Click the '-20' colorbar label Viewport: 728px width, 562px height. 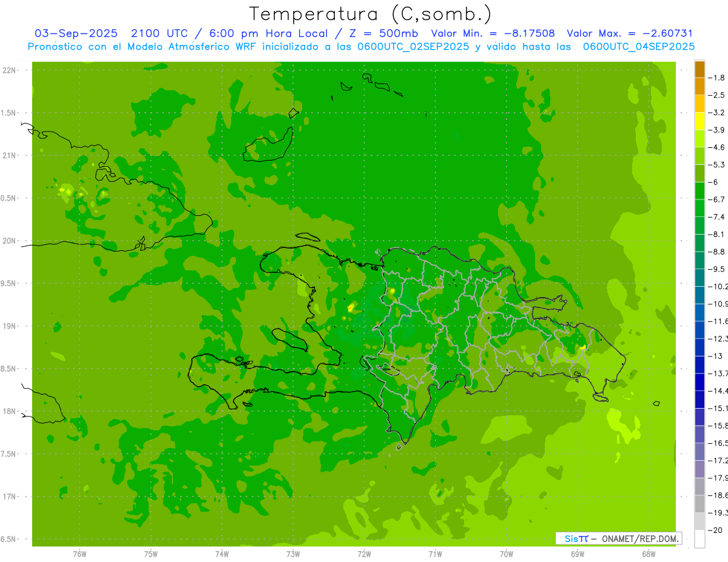[x=715, y=530]
